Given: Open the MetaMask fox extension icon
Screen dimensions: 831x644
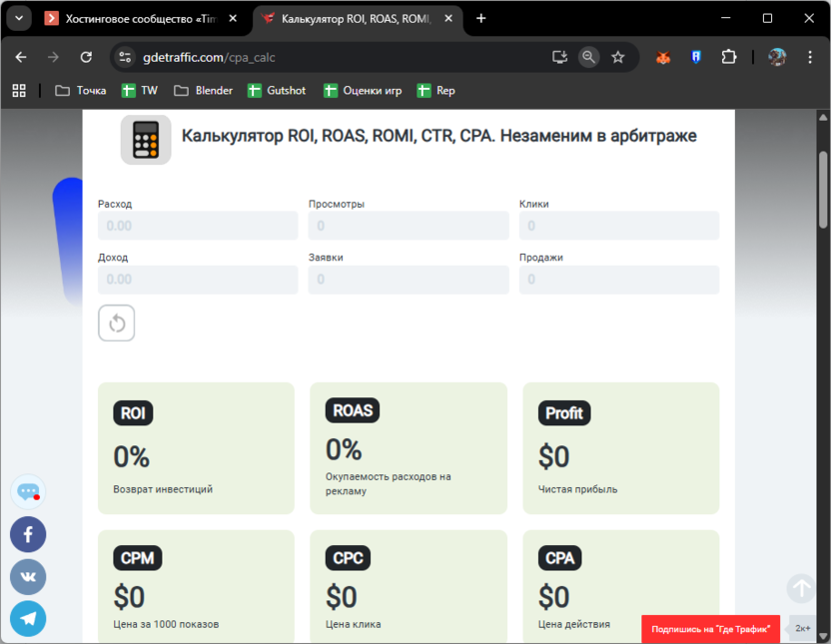Looking at the screenshot, I should pos(660,57).
